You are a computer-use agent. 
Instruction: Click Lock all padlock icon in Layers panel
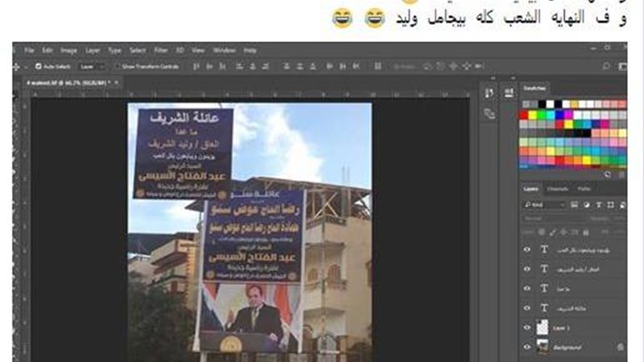coord(586,232)
